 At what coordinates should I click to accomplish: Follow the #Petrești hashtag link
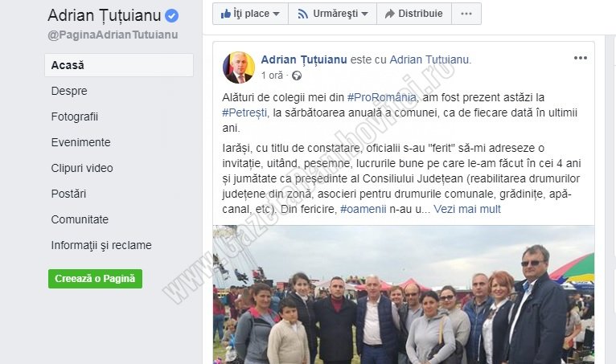tap(244, 113)
